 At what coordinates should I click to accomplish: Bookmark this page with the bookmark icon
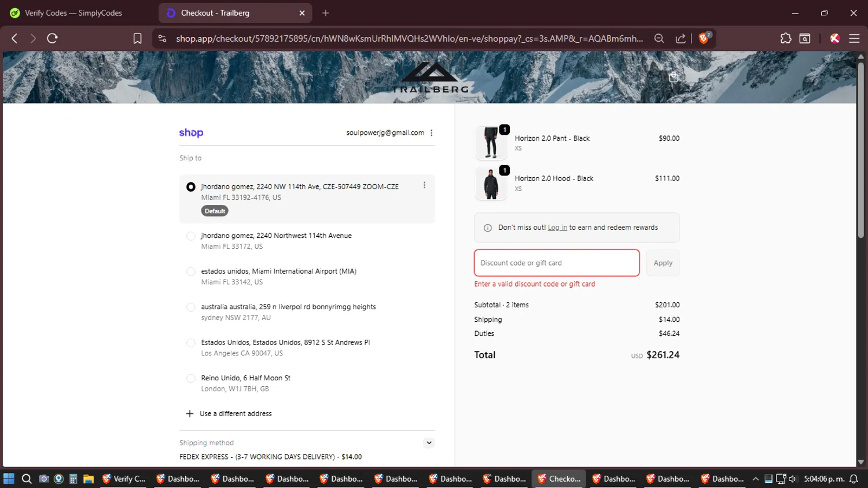click(137, 38)
